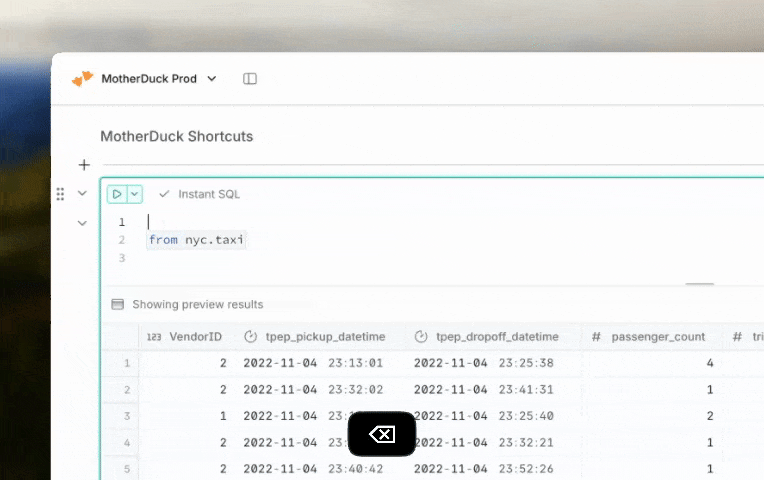Grab the cell drag handle dots

60,194
